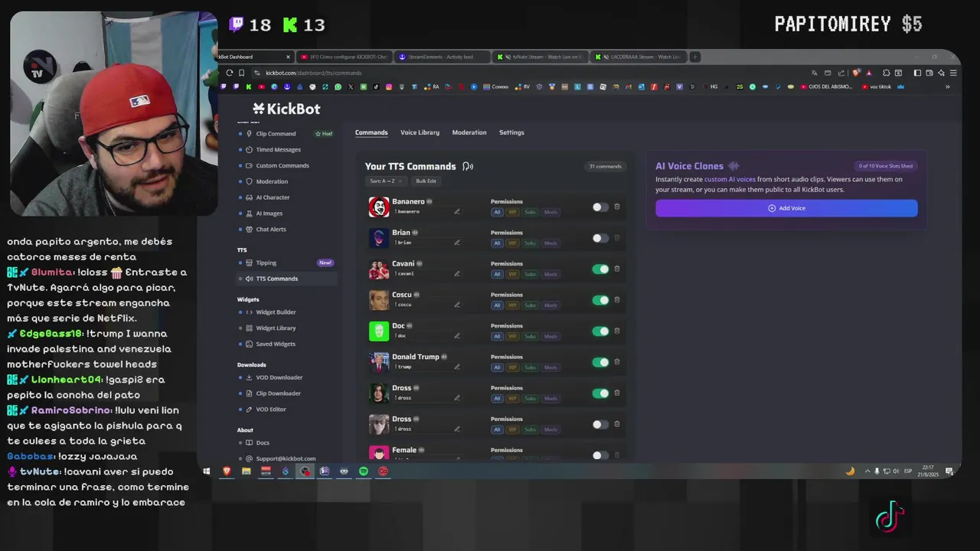Viewport: 980px width, 551px height.
Task: Disable the Coscu TTS command toggle
Action: [600, 300]
